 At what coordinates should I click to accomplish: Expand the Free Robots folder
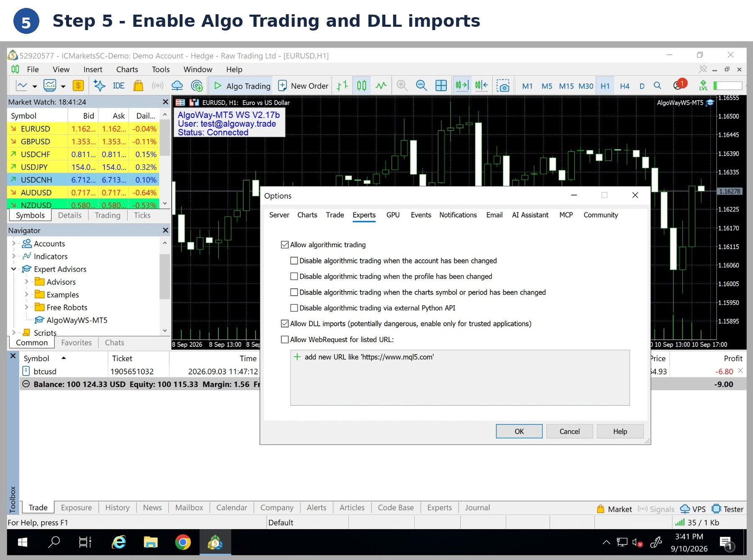pyautogui.click(x=26, y=307)
